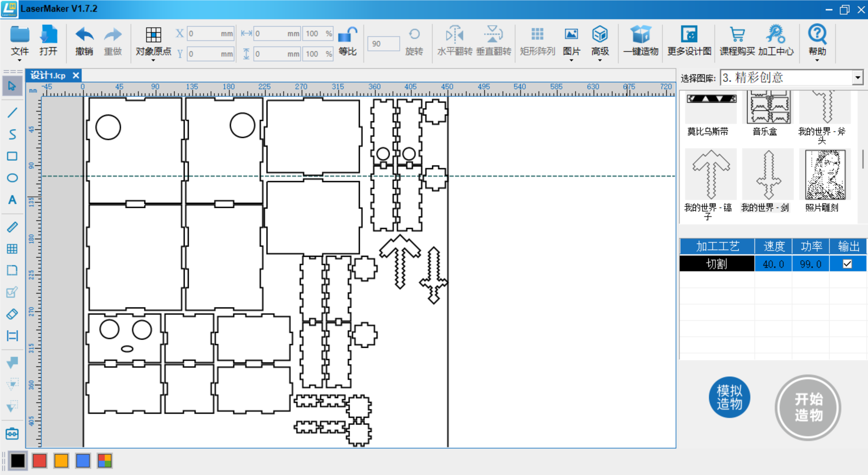Toggle the output checkbox for cutting
The image size is (868, 475).
click(x=847, y=264)
